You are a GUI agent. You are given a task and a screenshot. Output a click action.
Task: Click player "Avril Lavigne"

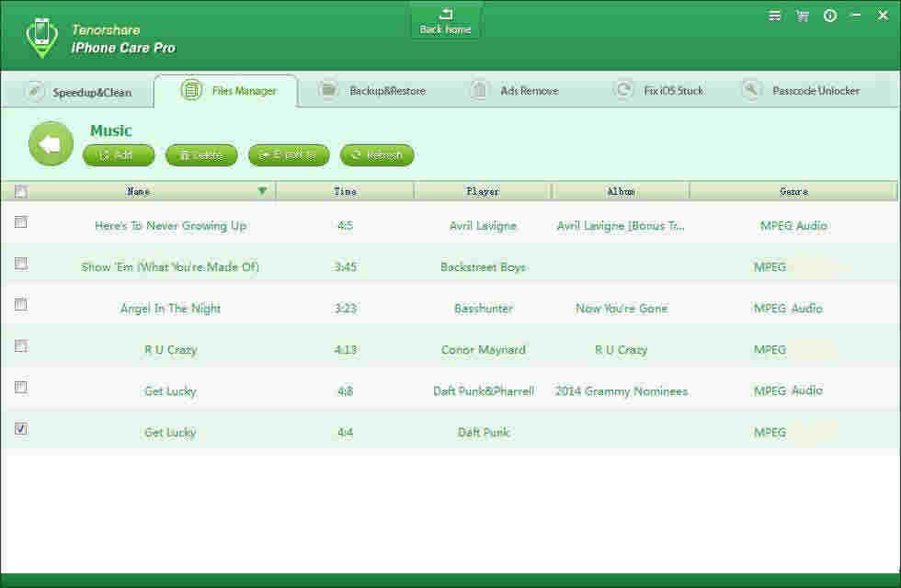[484, 226]
